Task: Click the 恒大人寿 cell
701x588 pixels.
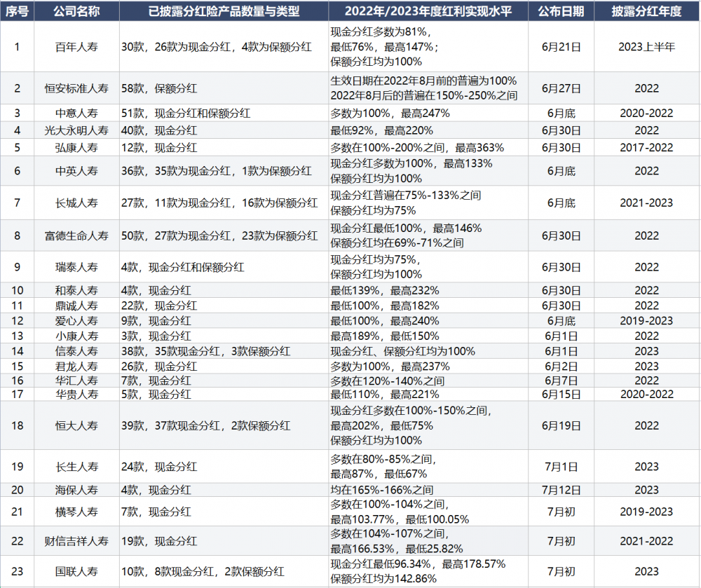Action: (76, 425)
